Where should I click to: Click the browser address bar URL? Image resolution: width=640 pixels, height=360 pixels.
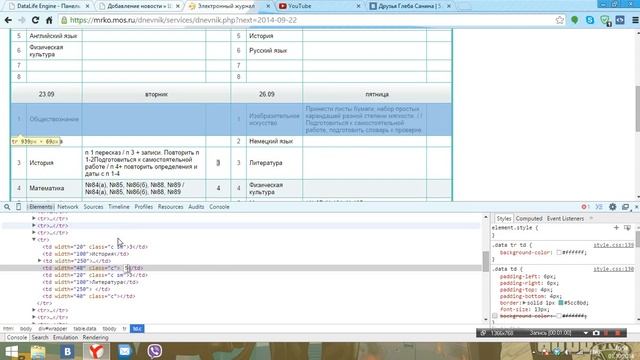point(183,20)
